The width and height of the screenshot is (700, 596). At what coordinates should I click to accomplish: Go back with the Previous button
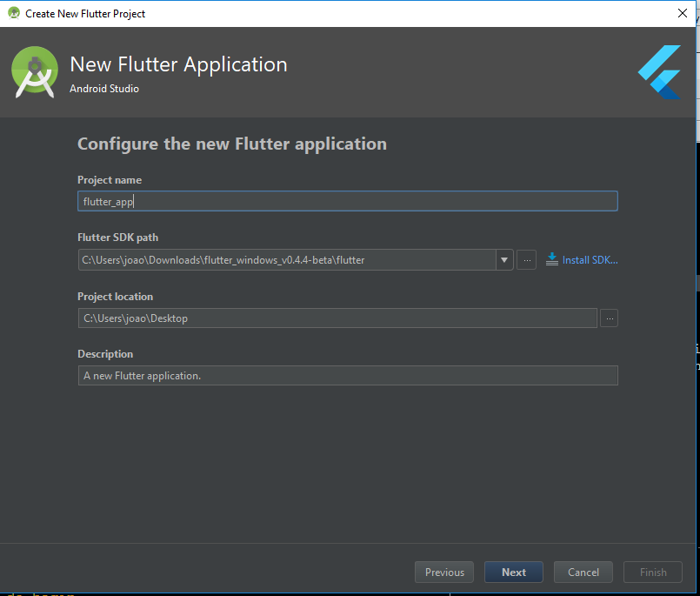coord(444,573)
